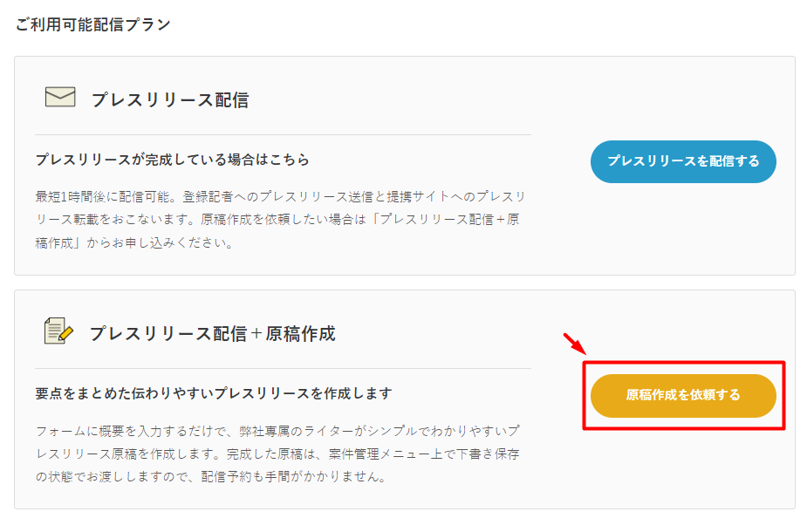Click the divider line under プレスリリース配信 heading
Image resolution: width=807 pixels, height=532 pixels.
click(283, 135)
